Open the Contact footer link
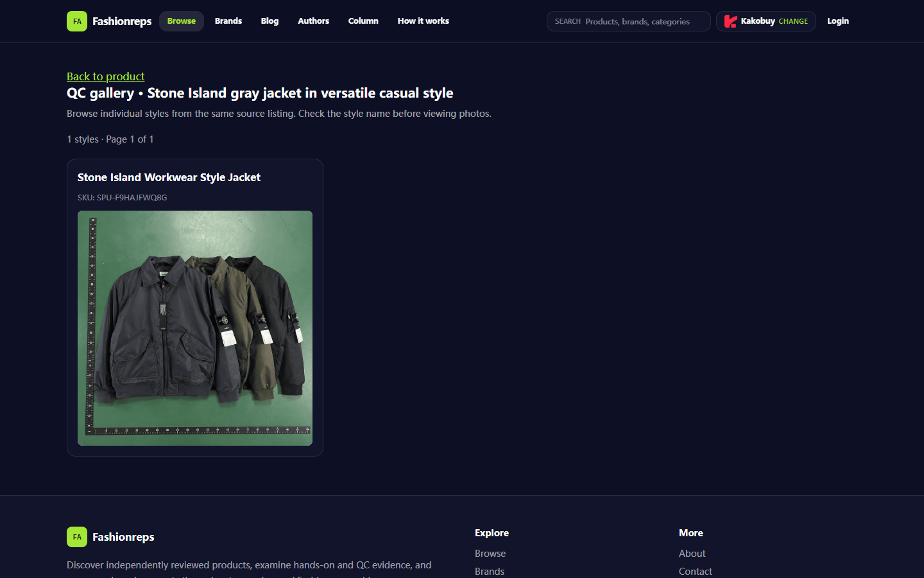The height and width of the screenshot is (578, 924). coord(696,572)
